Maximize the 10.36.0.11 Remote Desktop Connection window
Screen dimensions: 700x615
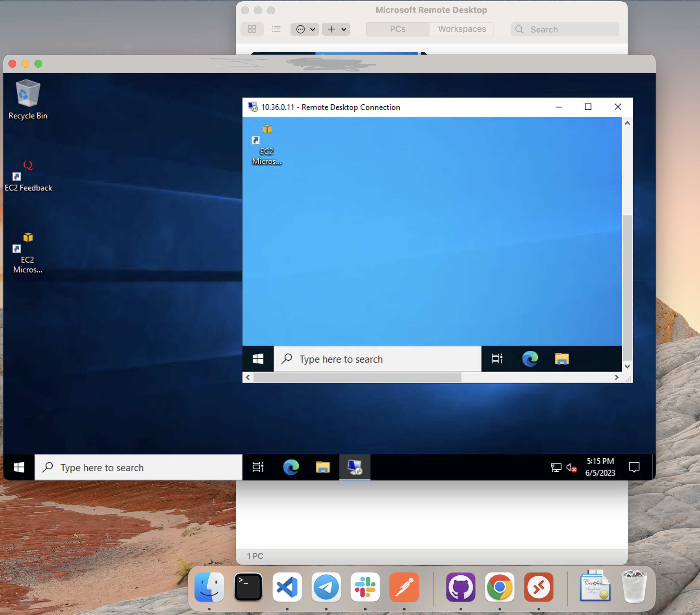point(588,107)
